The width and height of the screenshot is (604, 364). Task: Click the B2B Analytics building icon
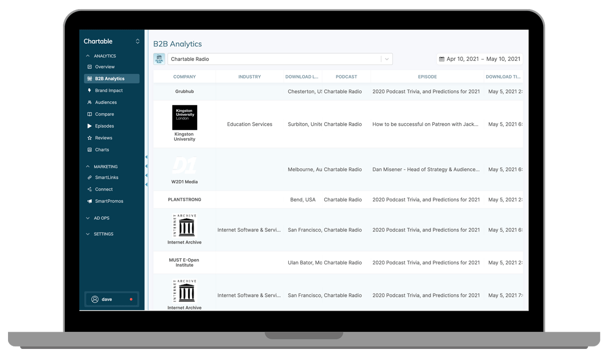tap(90, 79)
